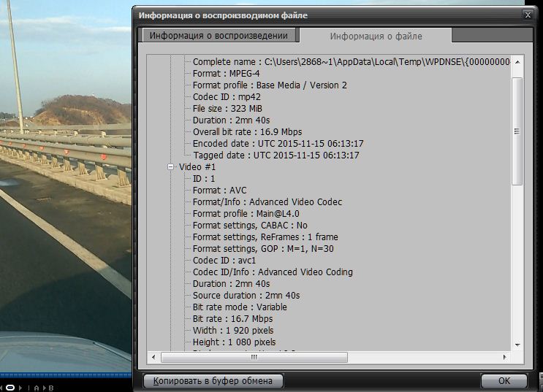Click the horizontal scrollbar left arrow
This screenshot has width=543, height=392.
click(x=153, y=357)
